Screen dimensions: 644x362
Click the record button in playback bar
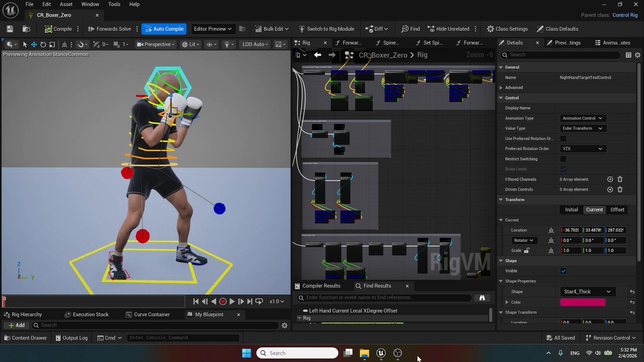pos(223,302)
